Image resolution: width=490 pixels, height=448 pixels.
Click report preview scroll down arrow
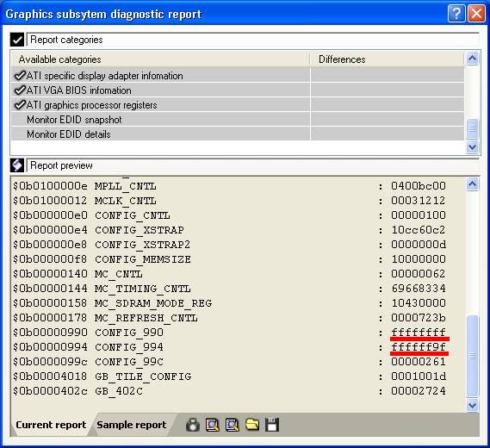coord(472,406)
